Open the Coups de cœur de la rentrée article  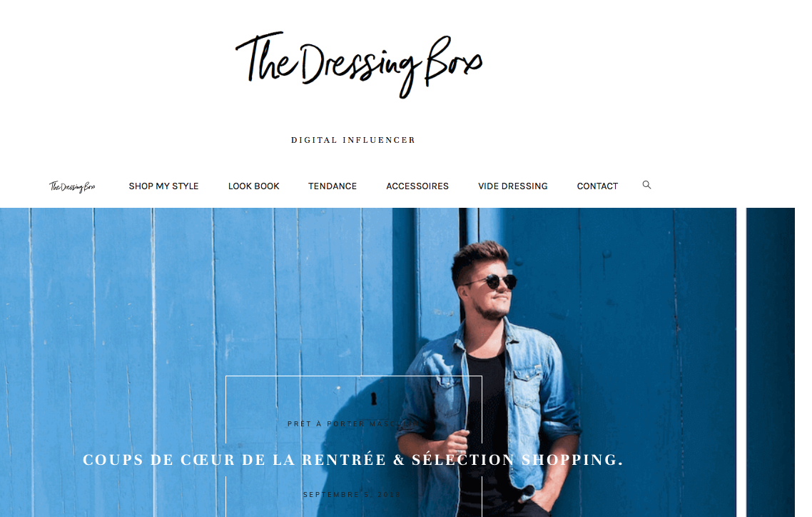click(x=352, y=459)
